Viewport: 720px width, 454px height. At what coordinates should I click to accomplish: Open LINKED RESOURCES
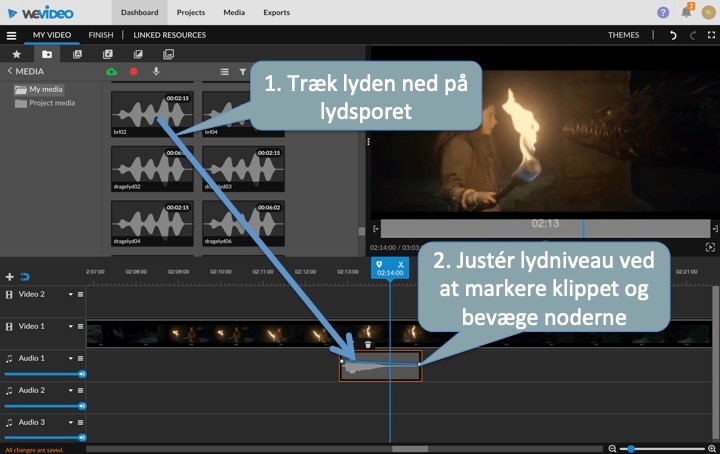pos(169,35)
